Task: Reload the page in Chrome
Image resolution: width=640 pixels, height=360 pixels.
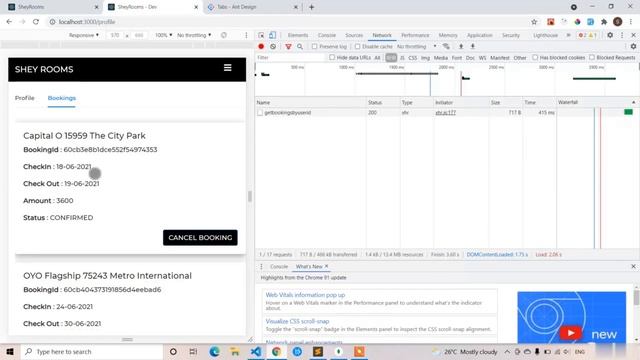Action: 36,22
